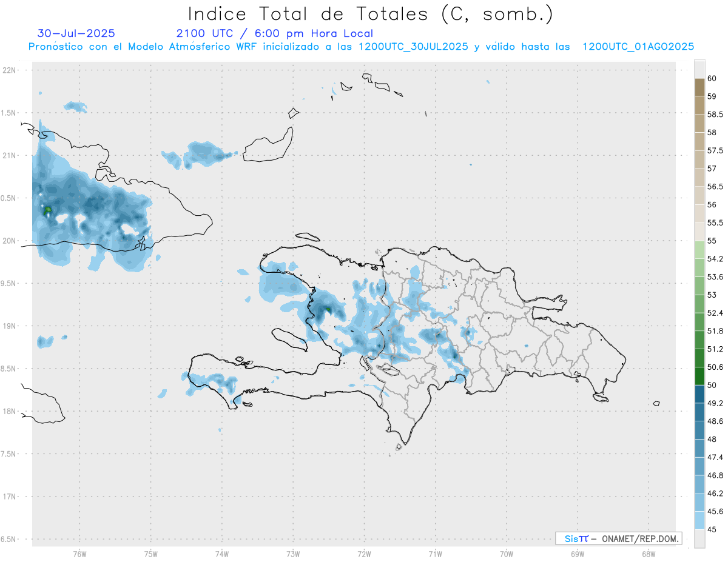Click the colorbar value "51.2"
The height and width of the screenshot is (562, 728).
715,349
